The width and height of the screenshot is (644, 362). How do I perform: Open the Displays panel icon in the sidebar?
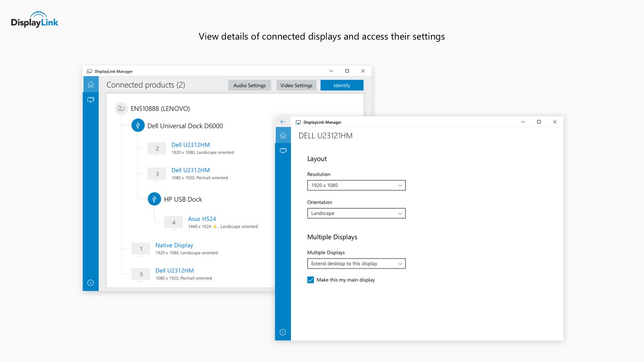pos(91,99)
